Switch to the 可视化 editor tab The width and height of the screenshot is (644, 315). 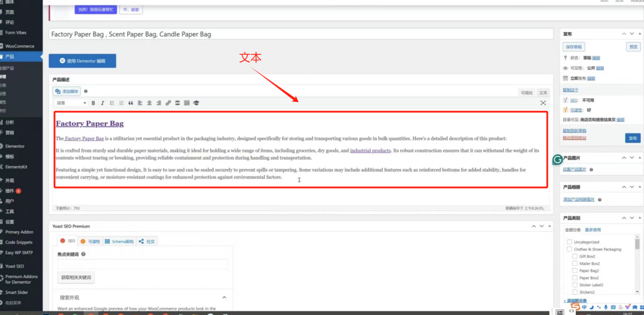coord(527,93)
